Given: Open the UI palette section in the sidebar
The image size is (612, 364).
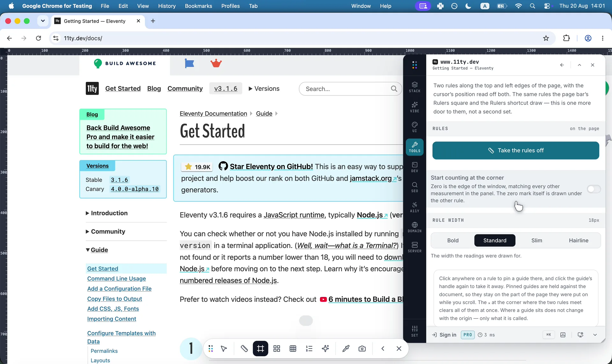Looking at the screenshot, I should click(x=414, y=127).
